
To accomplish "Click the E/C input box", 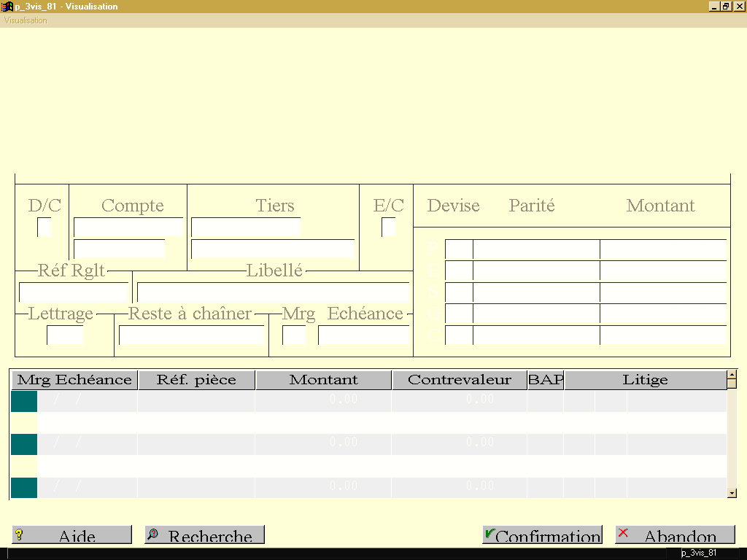I will click(x=388, y=227).
